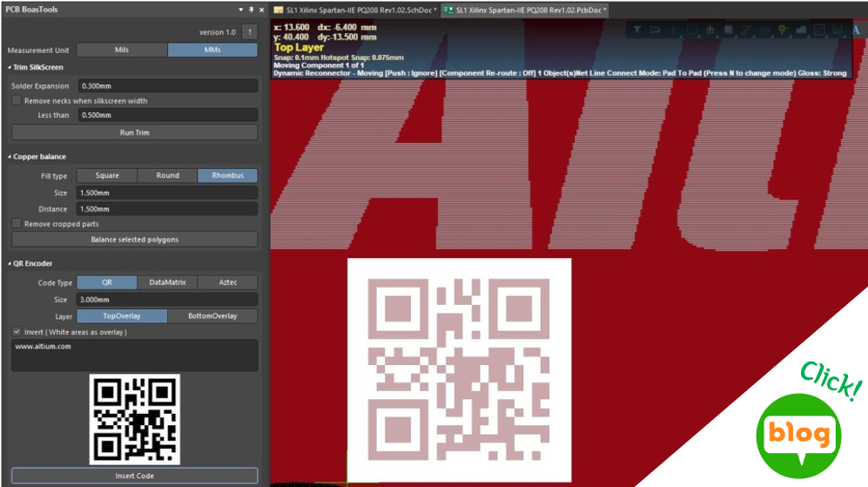Switch to the PcbDoc document tab
Screen dimensions: 868x487
click(x=525, y=10)
